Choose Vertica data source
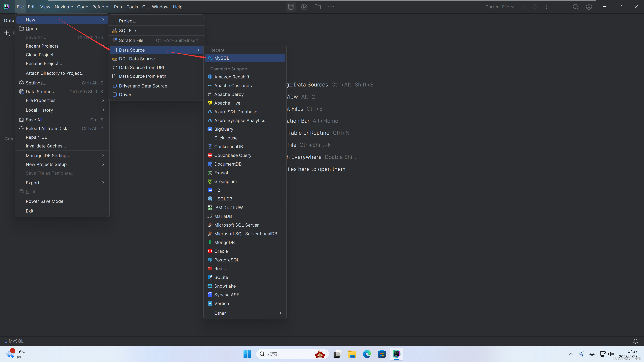This screenshot has width=644, height=362. pyautogui.click(x=245, y=304)
